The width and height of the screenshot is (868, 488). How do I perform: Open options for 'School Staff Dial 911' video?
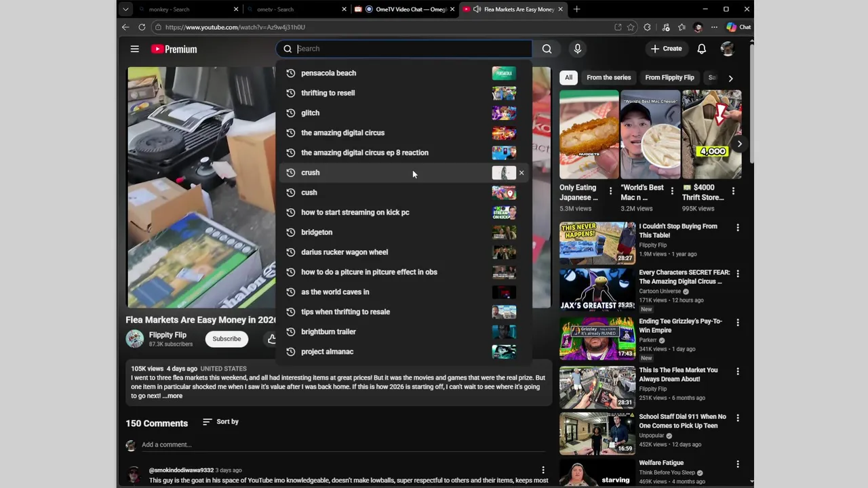click(x=738, y=418)
